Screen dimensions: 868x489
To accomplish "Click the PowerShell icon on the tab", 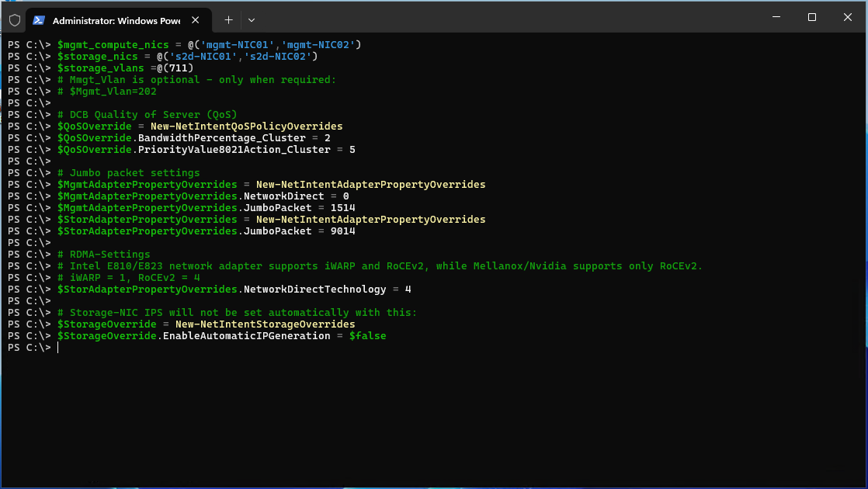I will click(x=38, y=19).
